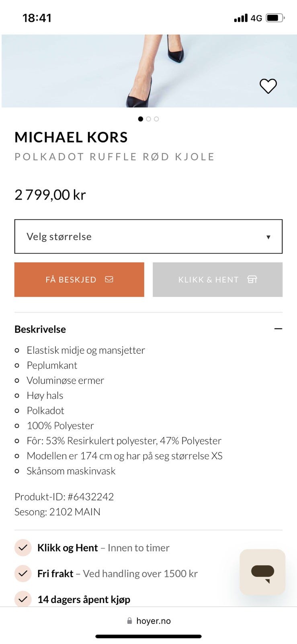Screen dimensions: 297x644
Task: Click the dropdown arrow on the size field
Action: click(268, 237)
